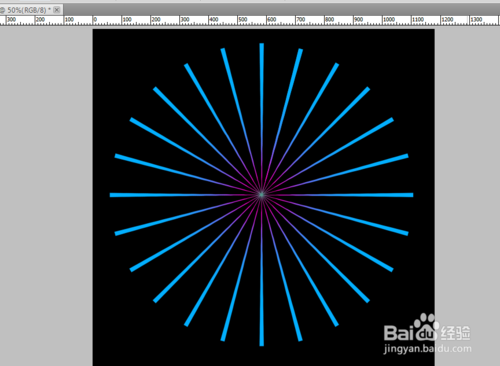Click the end of the left horizontal ray

(x=112, y=195)
